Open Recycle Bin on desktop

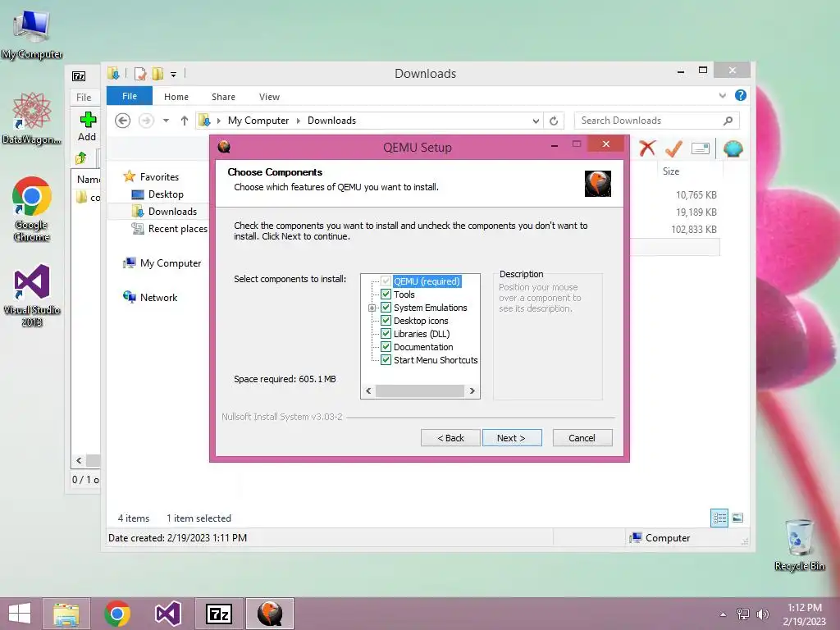click(x=799, y=545)
